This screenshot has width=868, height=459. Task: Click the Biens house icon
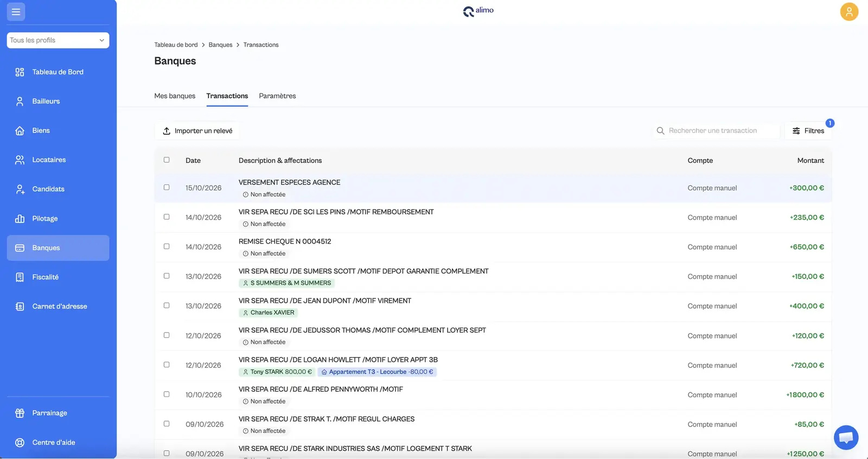[x=20, y=131]
